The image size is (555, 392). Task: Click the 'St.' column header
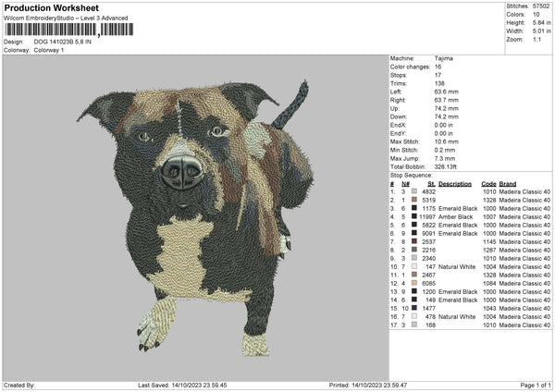[x=431, y=184]
